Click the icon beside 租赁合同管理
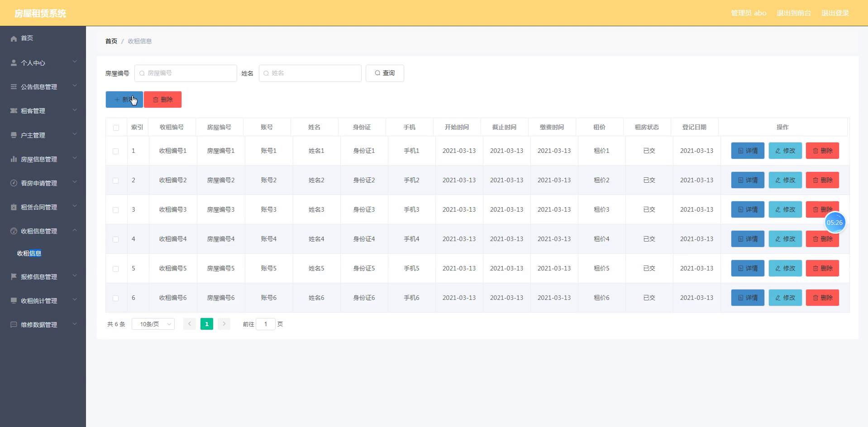868x427 pixels. (x=14, y=207)
